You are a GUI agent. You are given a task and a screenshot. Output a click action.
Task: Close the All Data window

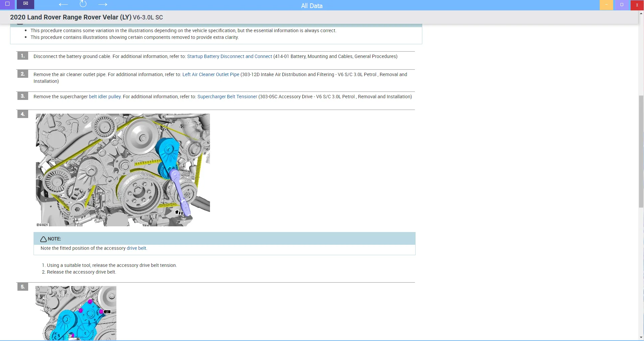point(637,5)
